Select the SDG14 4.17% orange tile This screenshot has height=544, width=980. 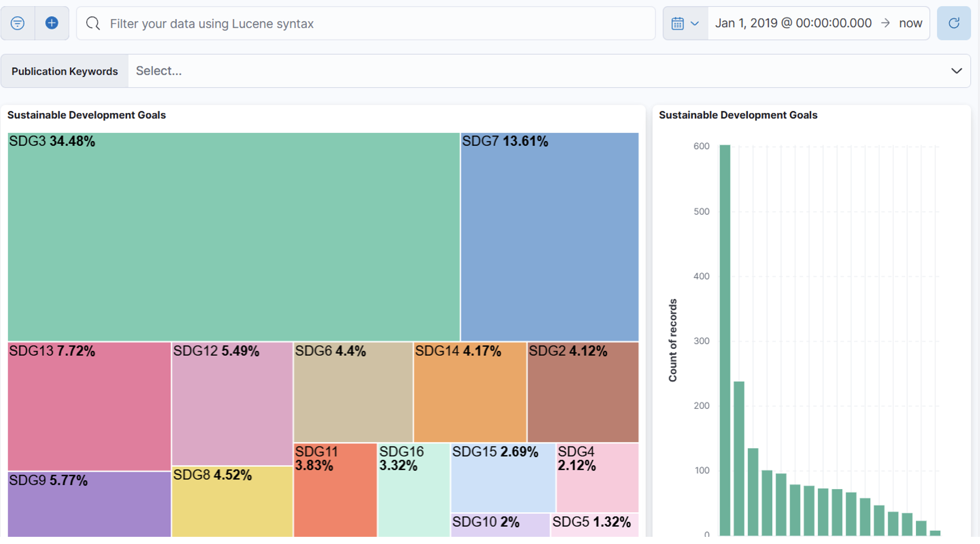coord(470,392)
